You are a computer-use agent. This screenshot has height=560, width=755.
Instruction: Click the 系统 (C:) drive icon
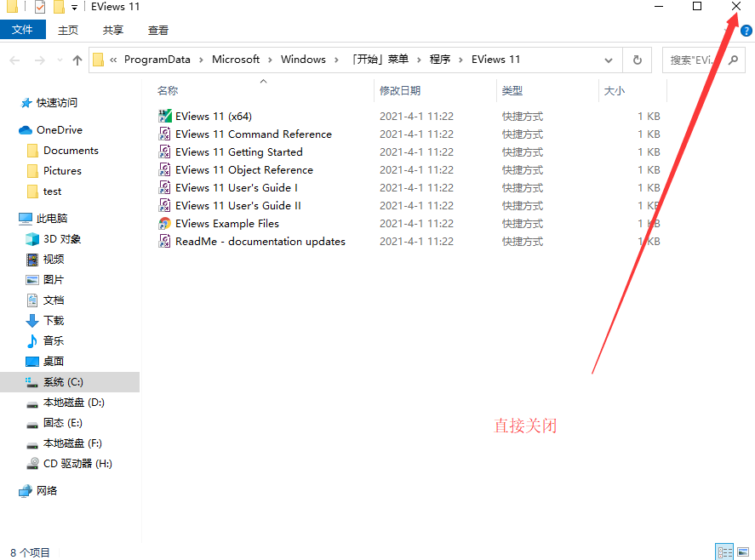point(31,382)
